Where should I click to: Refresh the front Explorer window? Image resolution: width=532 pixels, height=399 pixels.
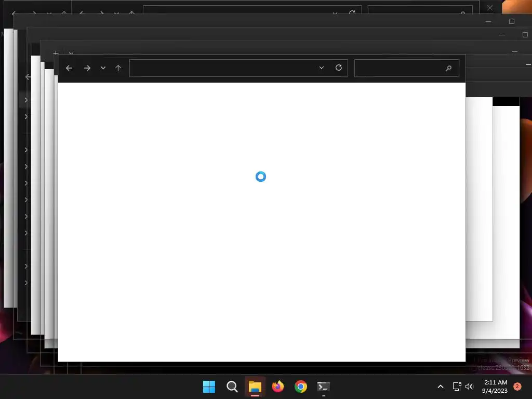pyautogui.click(x=339, y=68)
